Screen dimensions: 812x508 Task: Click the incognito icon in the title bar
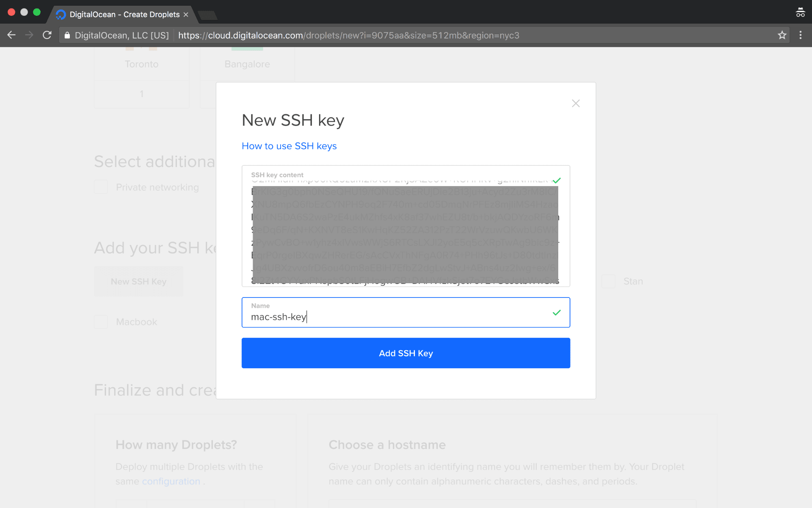point(800,12)
